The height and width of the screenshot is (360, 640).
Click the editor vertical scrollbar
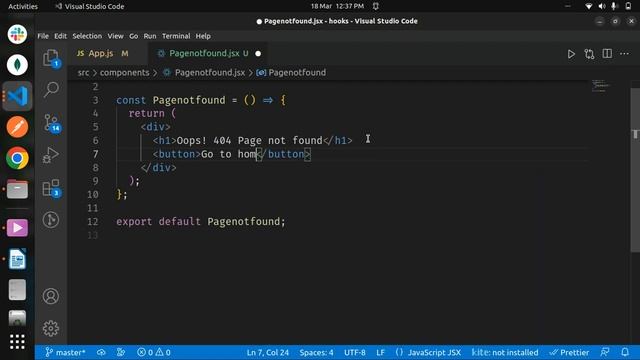(x=635, y=171)
